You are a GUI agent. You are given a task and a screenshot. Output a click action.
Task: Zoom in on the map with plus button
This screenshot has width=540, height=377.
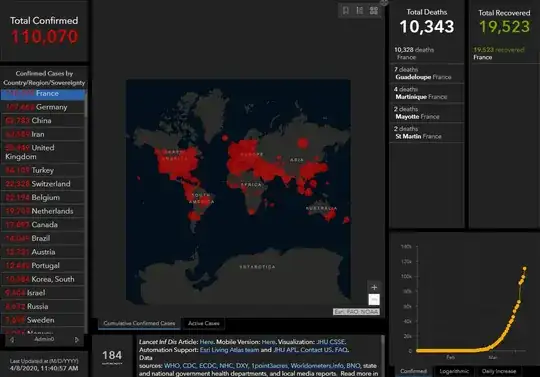(x=374, y=287)
